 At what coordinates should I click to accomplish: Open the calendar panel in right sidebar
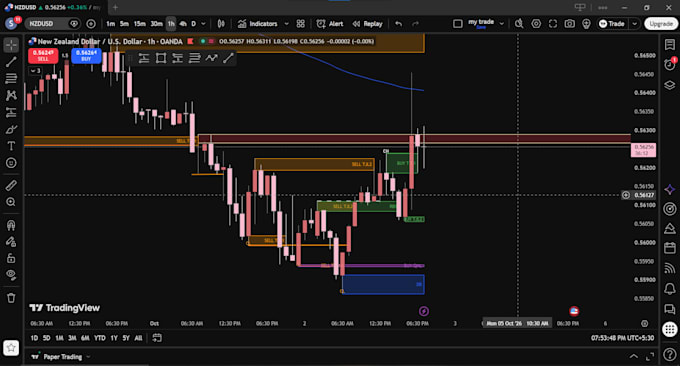[x=670, y=248]
